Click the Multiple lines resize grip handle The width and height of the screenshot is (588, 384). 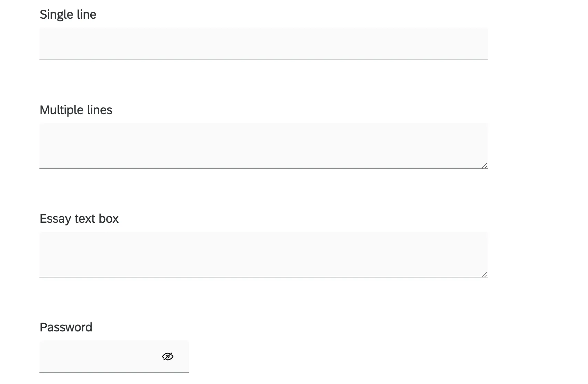[x=485, y=166]
